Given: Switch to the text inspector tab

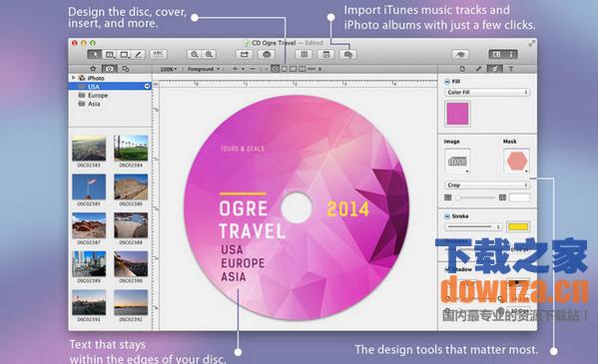Looking at the screenshot, I should [x=511, y=69].
